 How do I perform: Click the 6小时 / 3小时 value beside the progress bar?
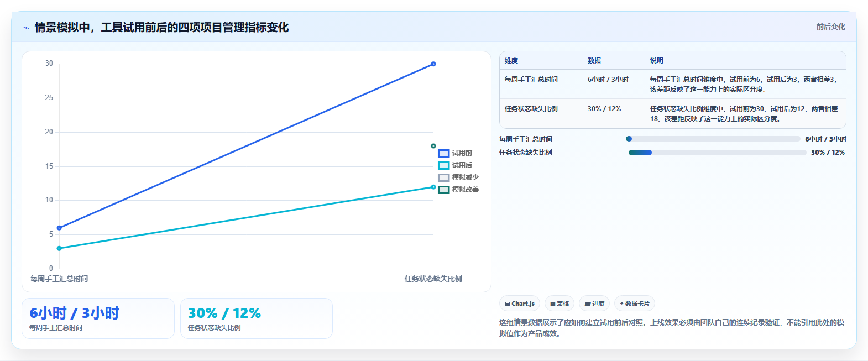(825, 139)
